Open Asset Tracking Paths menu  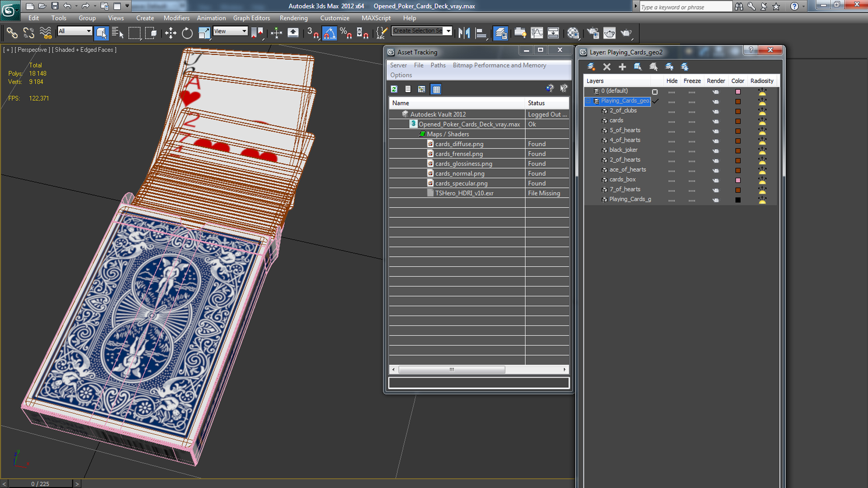pos(438,65)
